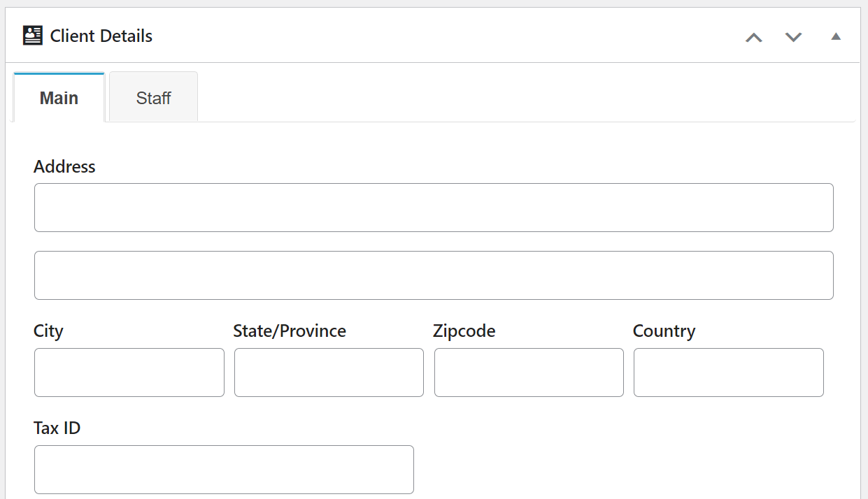Switch to the Main tab
The height and width of the screenshot is (499, 868).
click(x=59, y=98)
